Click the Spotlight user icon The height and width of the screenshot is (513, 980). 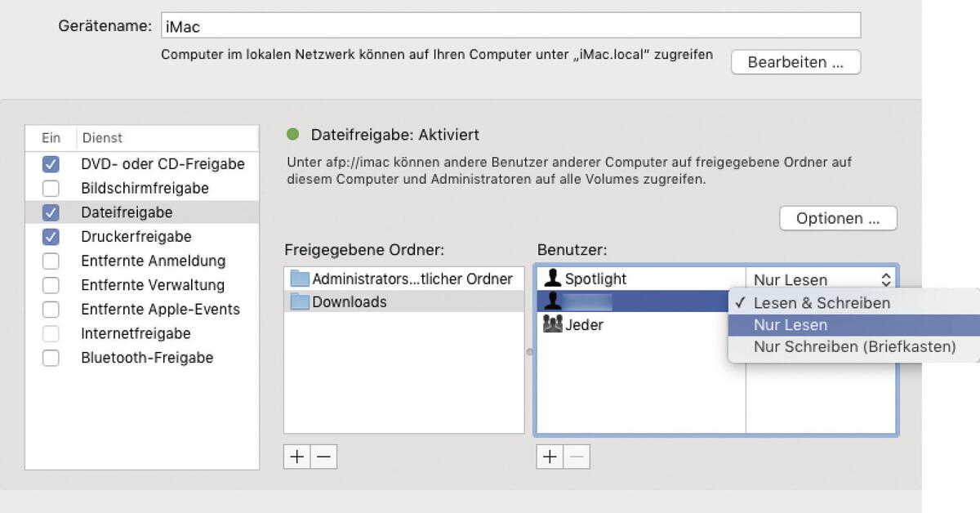(x=553, y=278)
